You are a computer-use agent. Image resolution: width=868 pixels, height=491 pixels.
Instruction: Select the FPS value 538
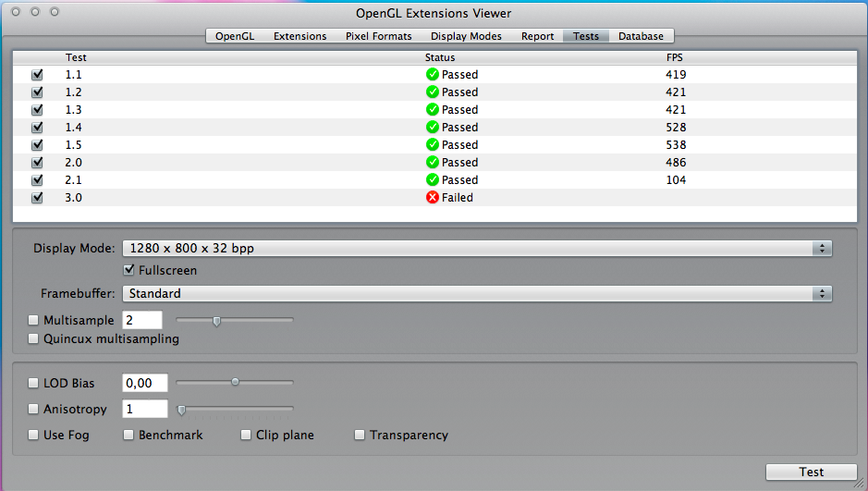[676, 144]
